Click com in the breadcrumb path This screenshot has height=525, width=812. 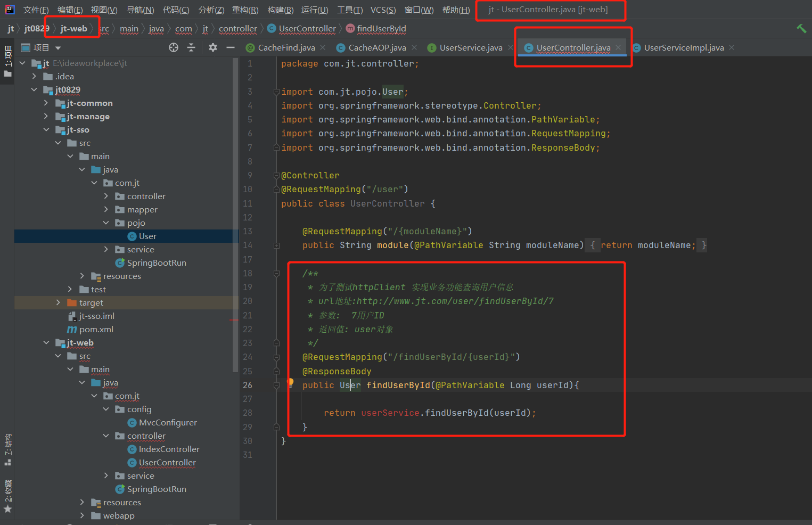point(184,29)
